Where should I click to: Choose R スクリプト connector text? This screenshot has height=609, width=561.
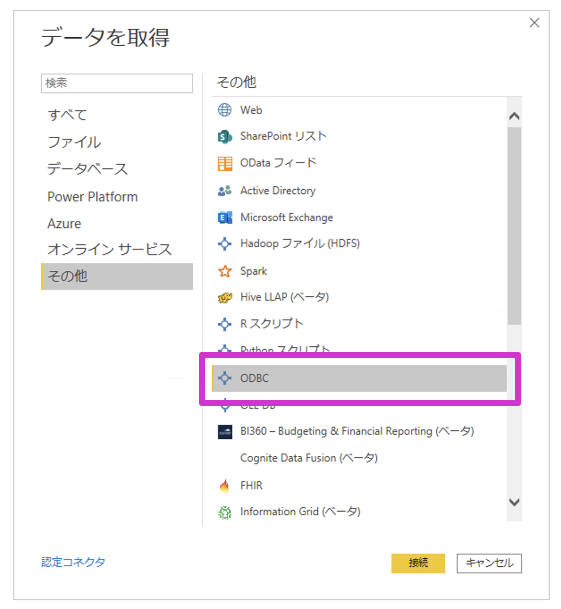point(272,324)
